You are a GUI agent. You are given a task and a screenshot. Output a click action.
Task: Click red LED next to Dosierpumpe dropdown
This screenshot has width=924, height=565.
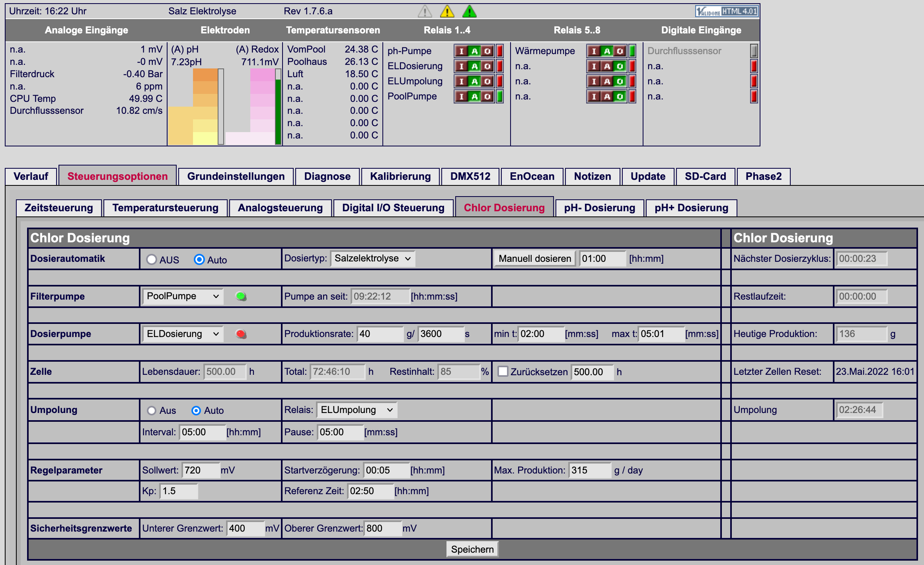coord(241,334)
